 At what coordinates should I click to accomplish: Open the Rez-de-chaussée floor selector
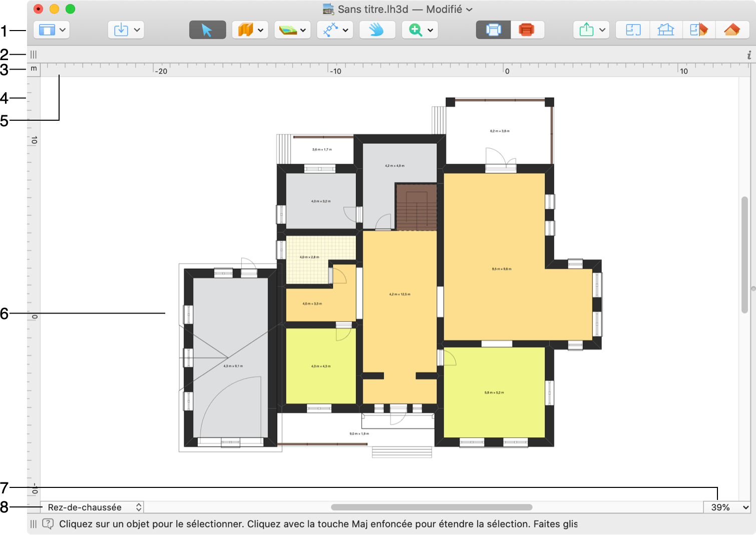(x=92, y=507)
